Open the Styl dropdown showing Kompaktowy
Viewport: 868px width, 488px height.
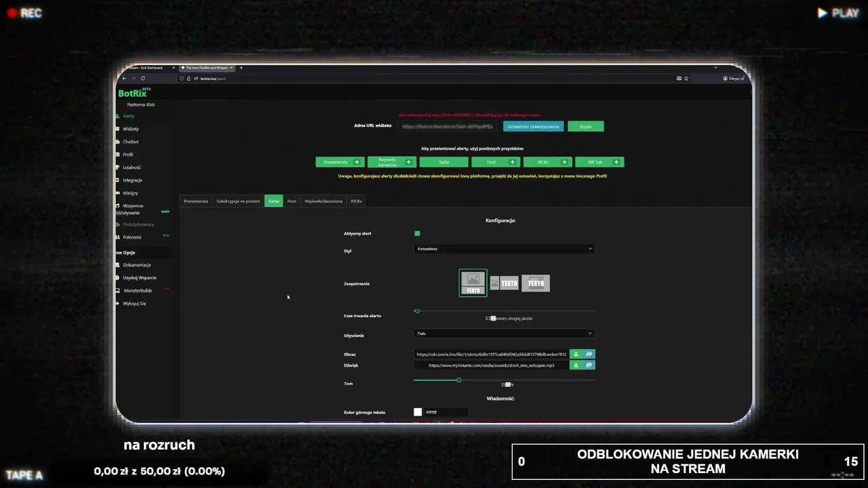[x=504, y=249]
